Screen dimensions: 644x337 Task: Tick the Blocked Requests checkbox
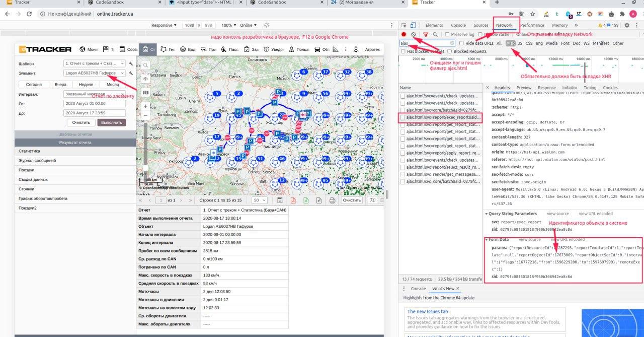(450, 51)
